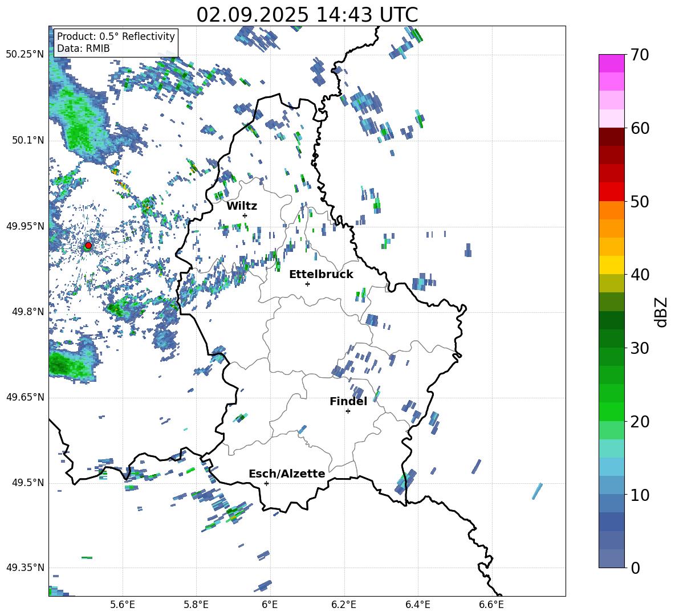Click the 49.5°N latitude label
This screenshot has height=616, width=675.
point(28,483)
